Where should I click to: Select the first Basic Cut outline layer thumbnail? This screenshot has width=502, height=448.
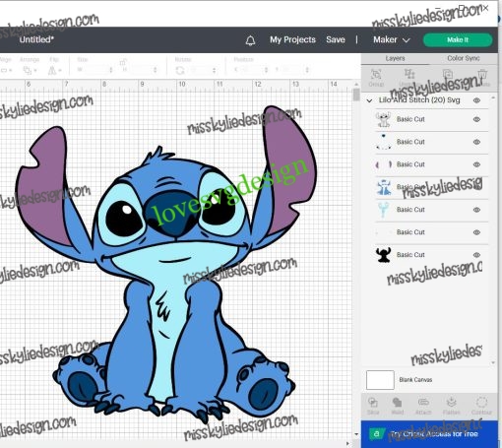(x=383, y=119)
